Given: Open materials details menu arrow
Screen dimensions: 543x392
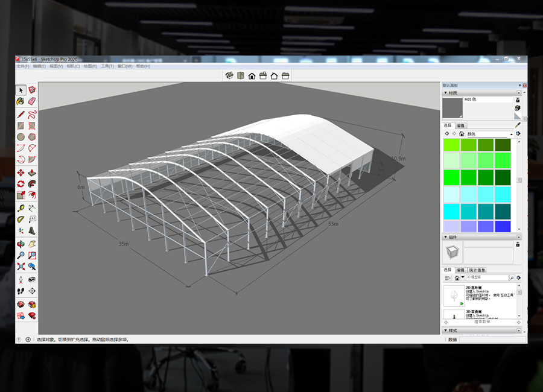Looking at the screenshot, I should click(518, 134).
